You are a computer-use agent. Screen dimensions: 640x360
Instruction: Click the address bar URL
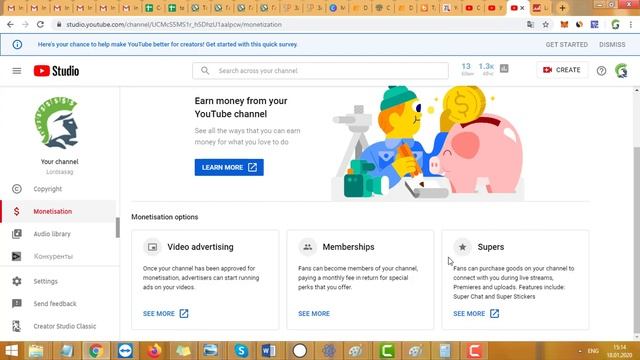[x=174, y=24]
